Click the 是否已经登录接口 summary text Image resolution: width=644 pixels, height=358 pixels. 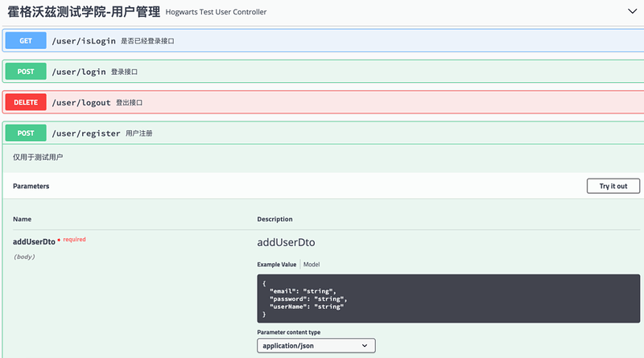point(147,41)
